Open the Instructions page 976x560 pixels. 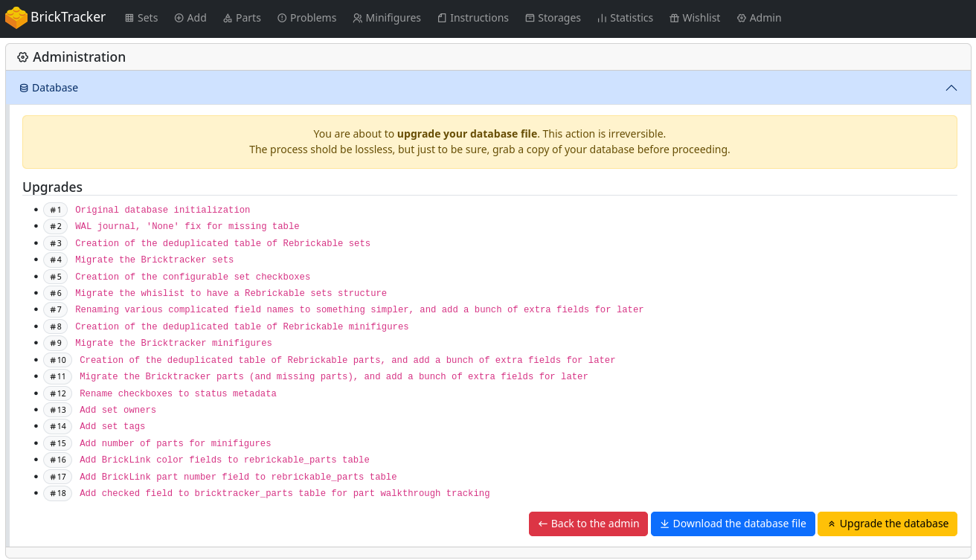tap(473, 18)
